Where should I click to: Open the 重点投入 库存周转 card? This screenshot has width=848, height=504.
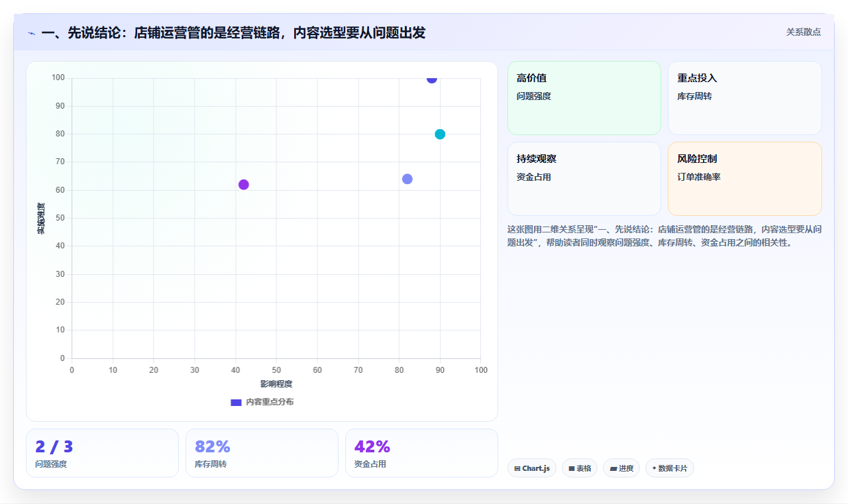(745, 98)
